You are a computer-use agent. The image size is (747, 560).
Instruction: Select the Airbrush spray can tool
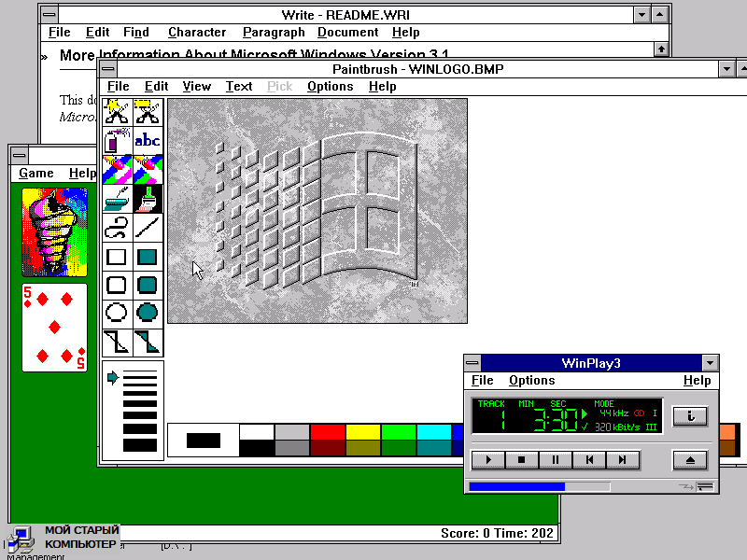[118, 141]
